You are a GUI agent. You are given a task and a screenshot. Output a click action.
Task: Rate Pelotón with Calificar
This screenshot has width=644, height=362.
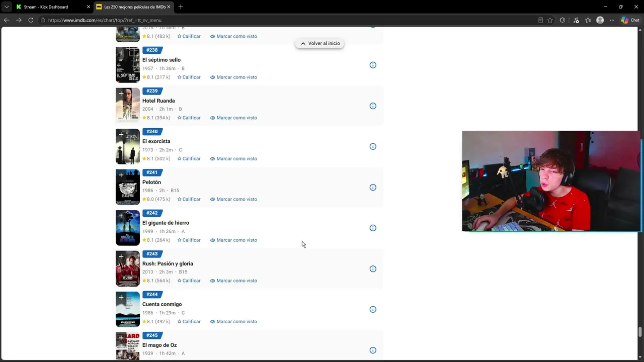point(189,199)
